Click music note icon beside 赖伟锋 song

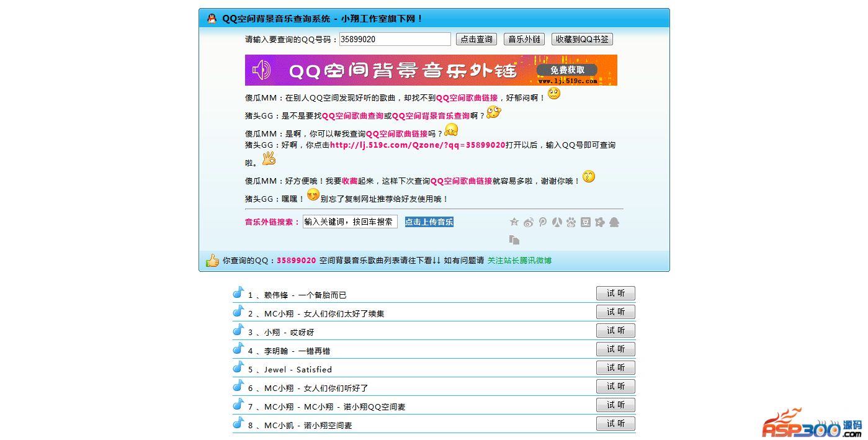coord(238,292)
